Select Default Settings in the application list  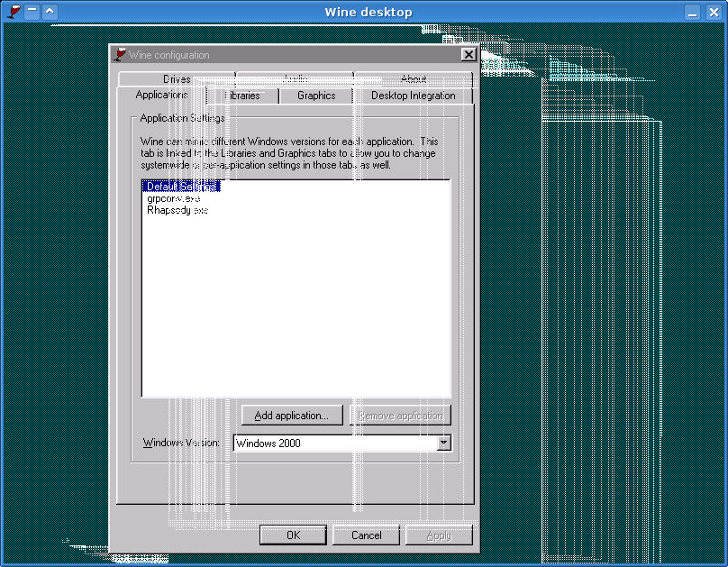(181, 187)
